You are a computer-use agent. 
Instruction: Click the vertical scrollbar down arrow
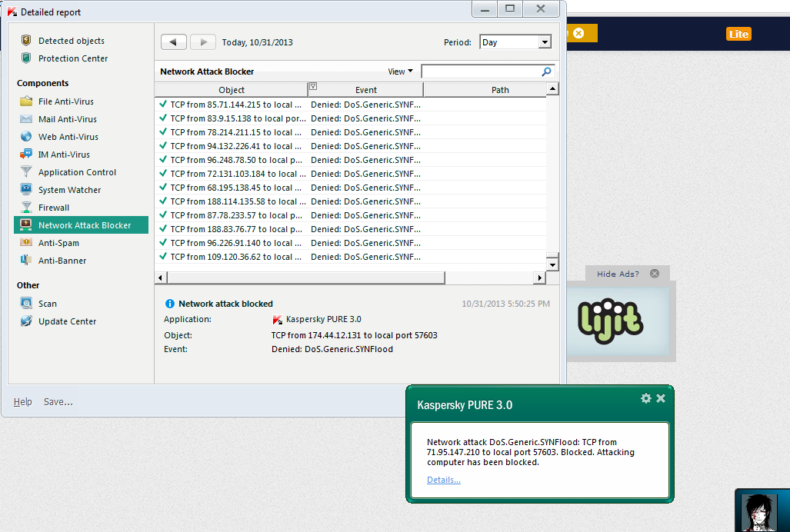point(553,264)
